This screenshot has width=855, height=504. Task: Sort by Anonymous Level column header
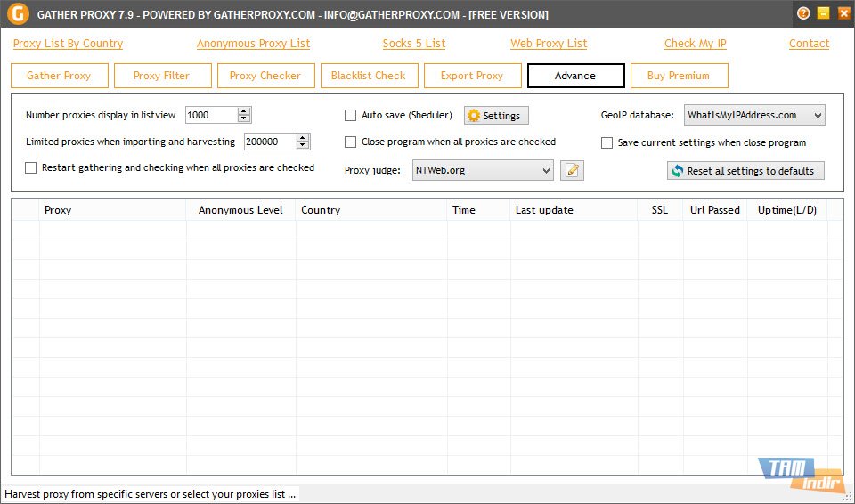pyautogui.click(x=240, y=210)
